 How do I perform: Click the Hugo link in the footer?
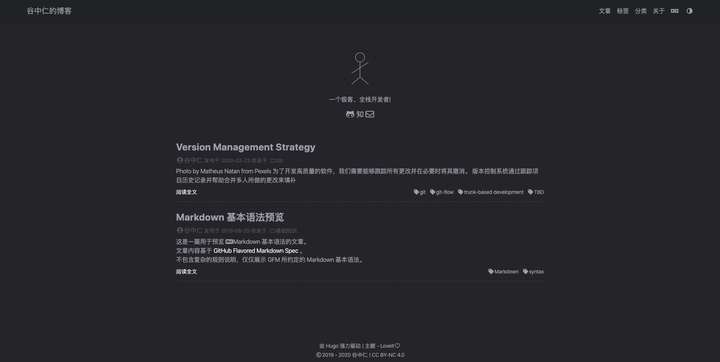click(x=332, y=346)
